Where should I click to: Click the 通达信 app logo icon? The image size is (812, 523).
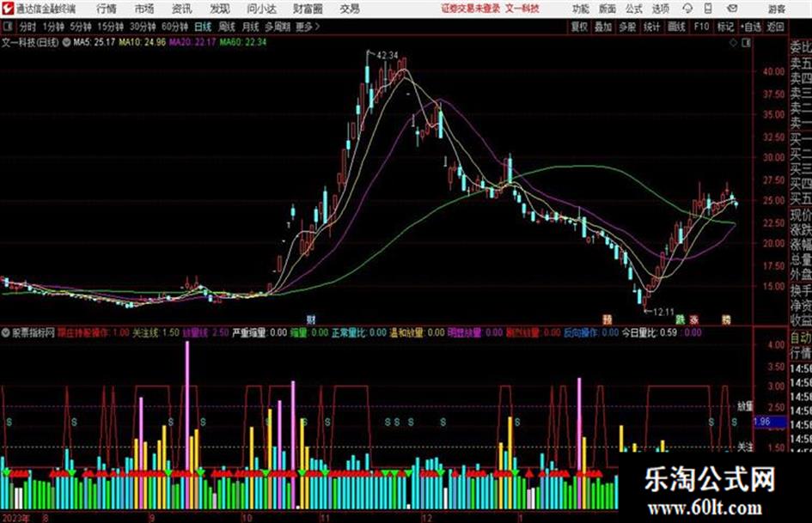[7, 9]
